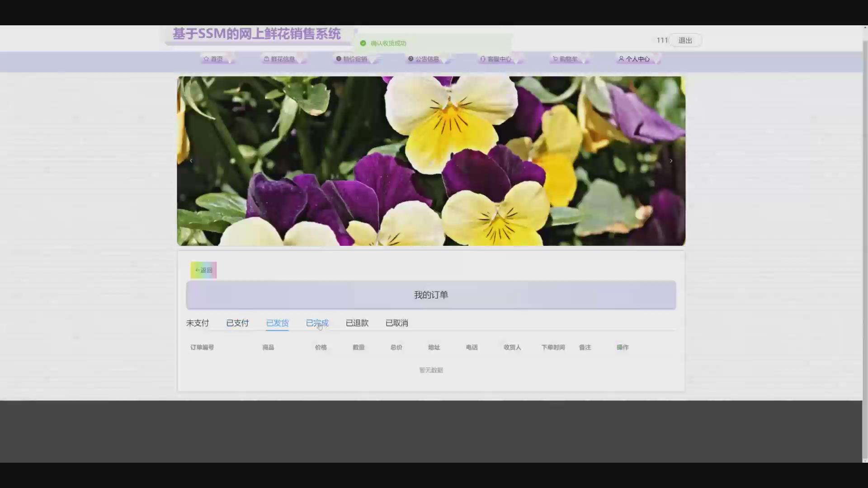This screenshot has height=488, width=868.
Task: Switch to 已支付 paid orders tab
Action: pos(237,323)
